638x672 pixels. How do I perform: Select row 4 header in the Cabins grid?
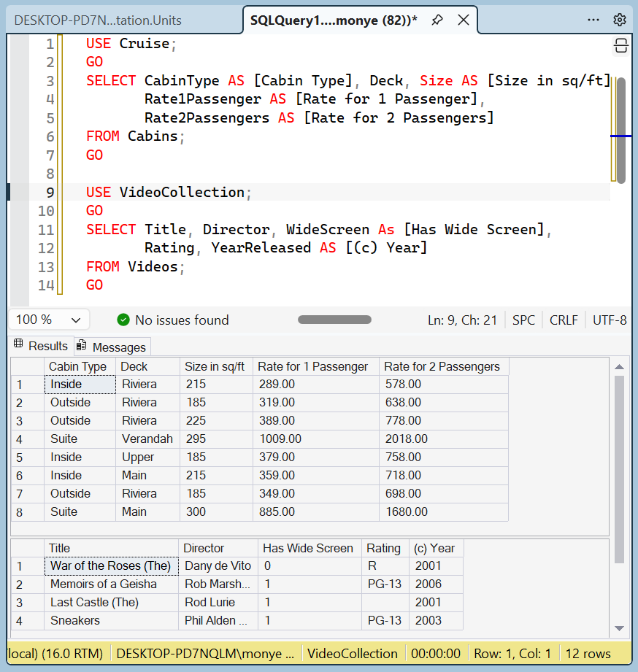click(x=28, y=439)
